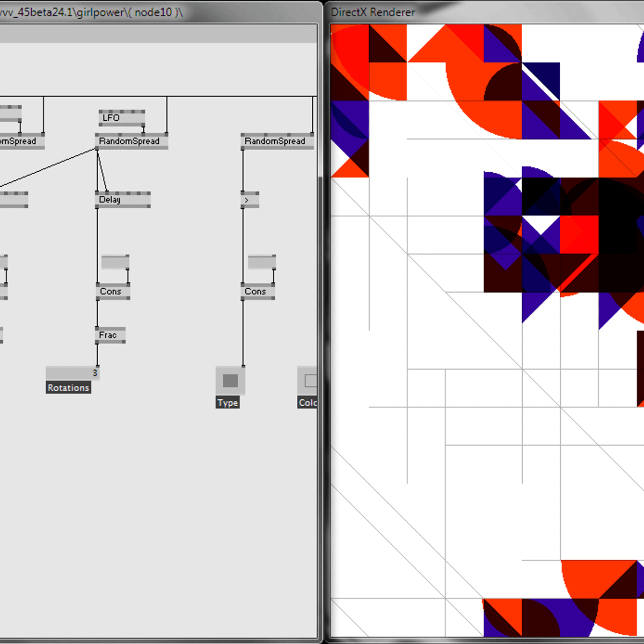Viewport: 644px width, 644px height.
Task: Select the LFO node
Action: [121, 118]
